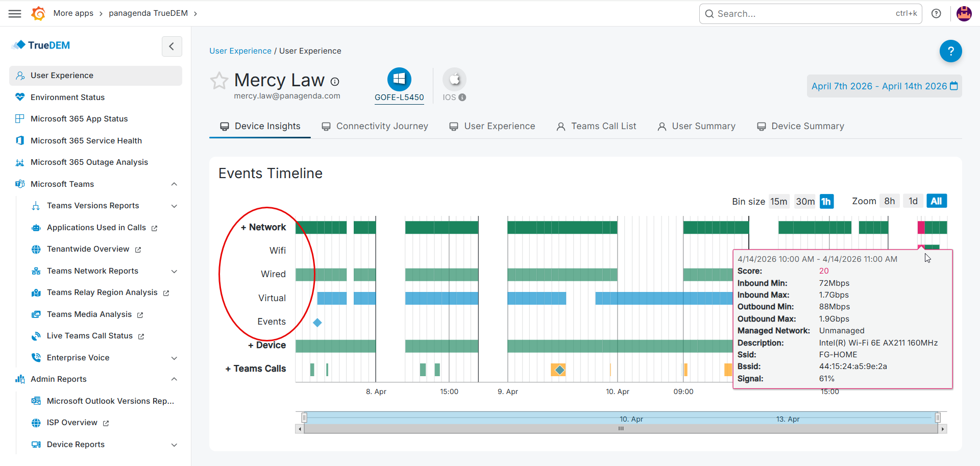The height and width of the screenshot is (466, 980).
Task: Open the Teams Call List tab
Action: click(x=596, y=127)
